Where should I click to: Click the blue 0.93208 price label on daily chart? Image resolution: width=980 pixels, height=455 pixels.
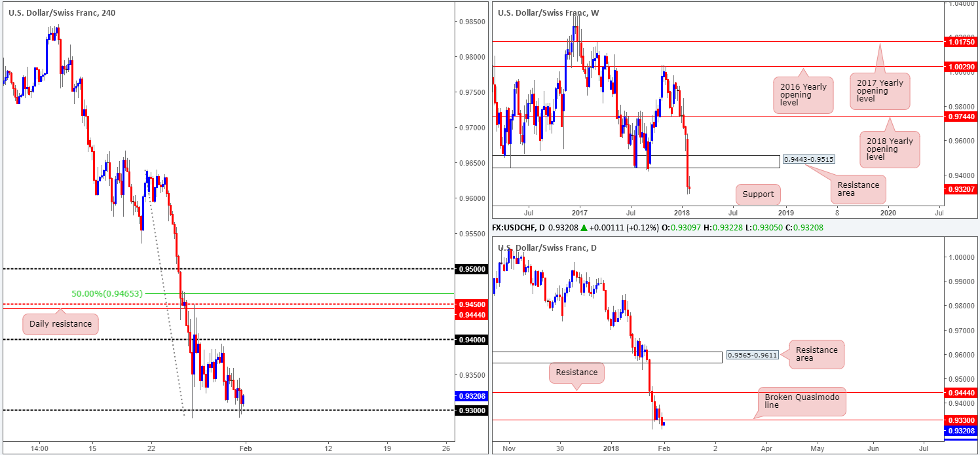click(962, 431)
